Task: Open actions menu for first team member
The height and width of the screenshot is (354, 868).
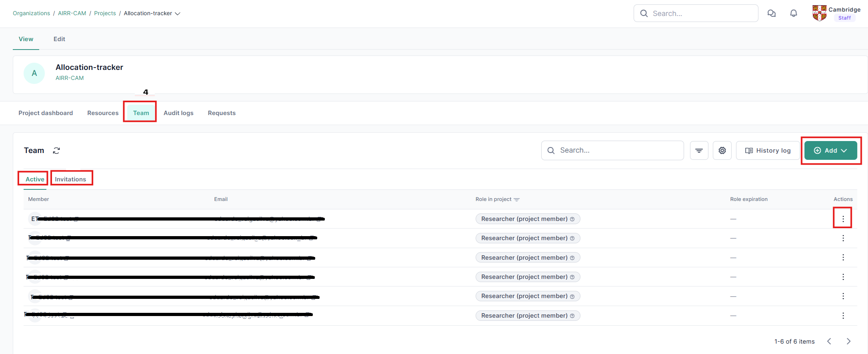Action: (x=843, y=219)
